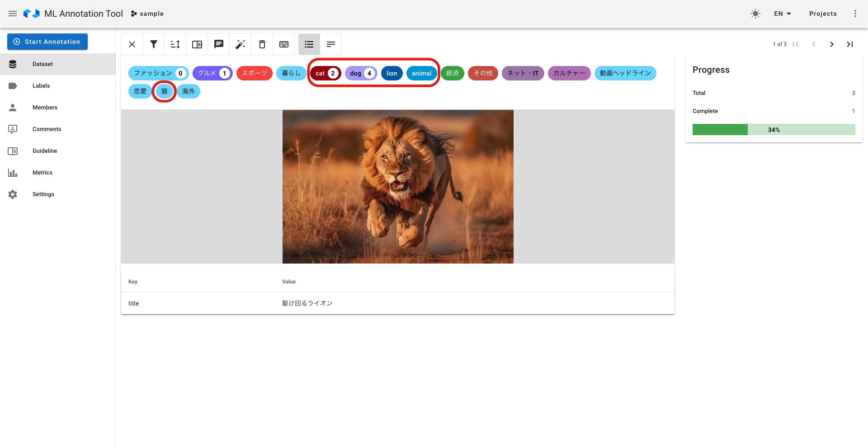Open the EN language dropdown
868x448 pixels.
pos(783,14)
